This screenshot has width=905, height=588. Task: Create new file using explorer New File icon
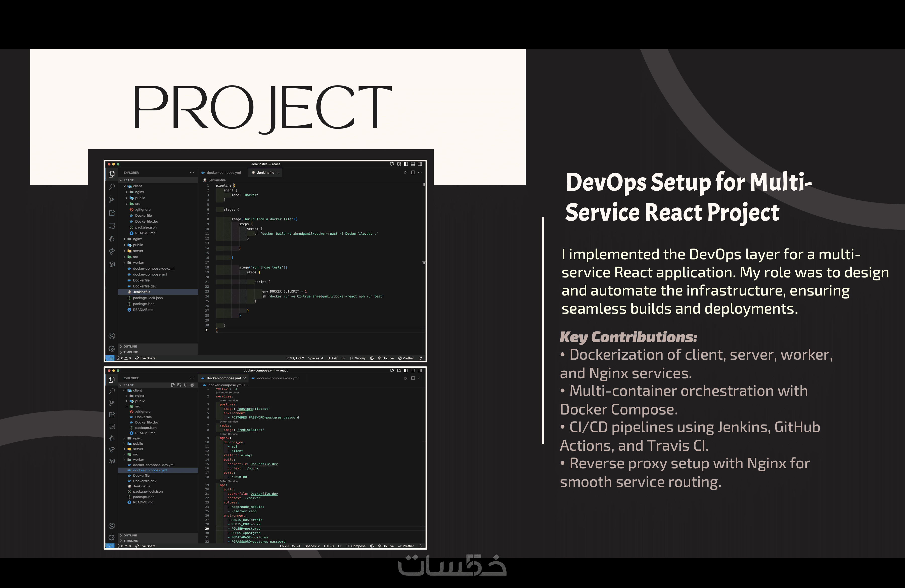(x=173, y=385)
